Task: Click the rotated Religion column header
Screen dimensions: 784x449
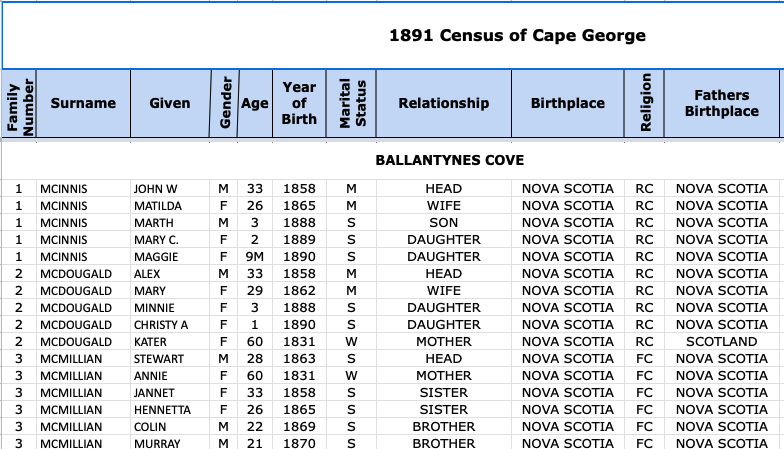Action: point(645,103)
